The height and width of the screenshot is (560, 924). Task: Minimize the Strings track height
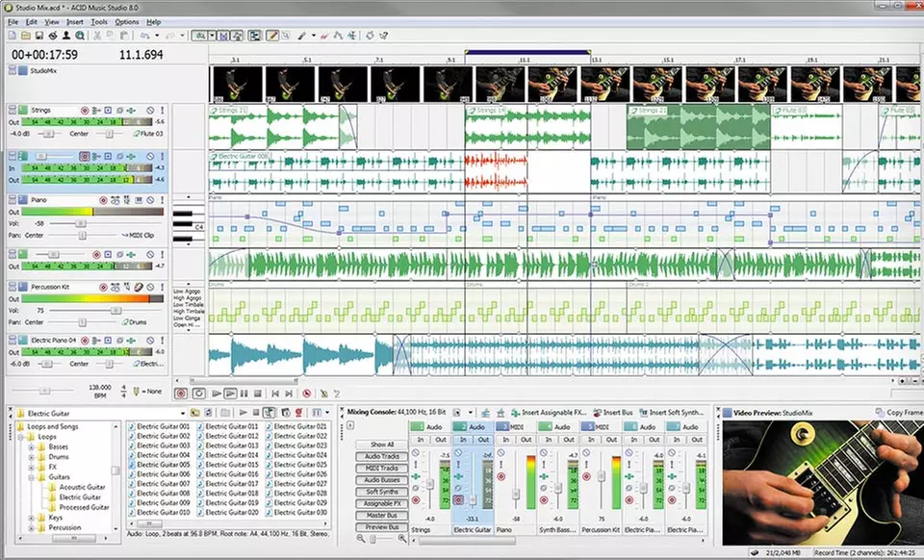click(12, 110)
